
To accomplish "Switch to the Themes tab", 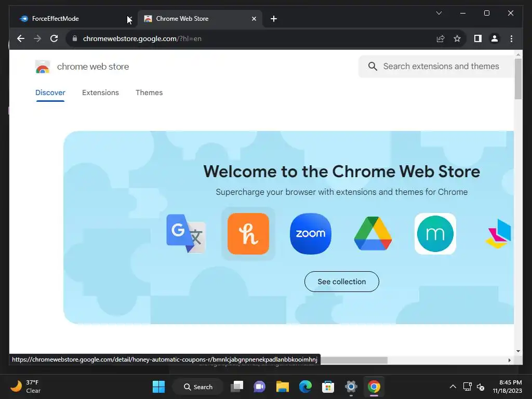I will click(149, 92).
